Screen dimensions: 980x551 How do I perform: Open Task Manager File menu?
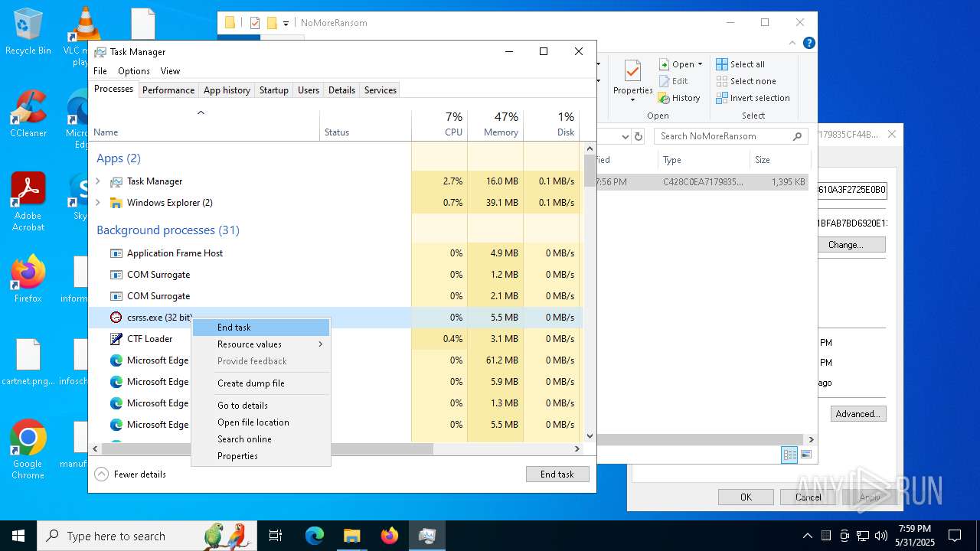pos(100,71)
